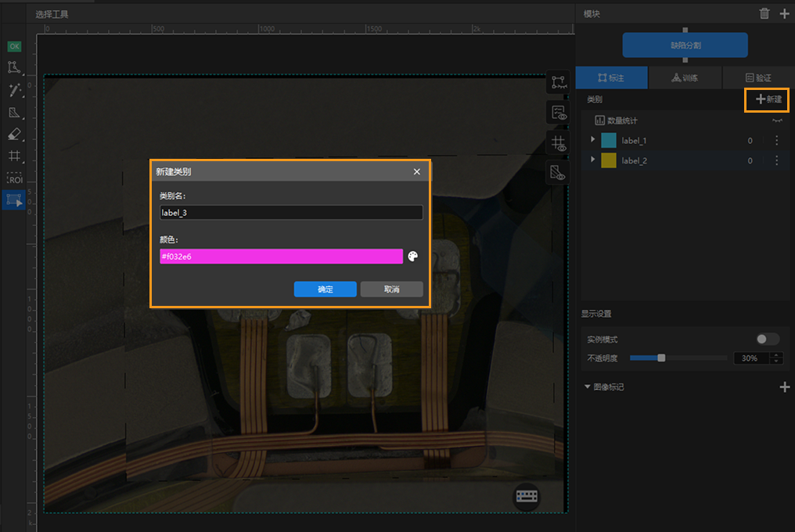Toggle polygon annotation visibility on canvas

[x=558, y=82]
